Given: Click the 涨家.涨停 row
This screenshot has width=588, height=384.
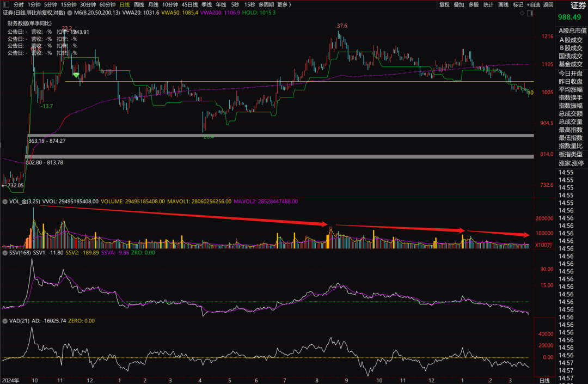Looking at the screenshot, I should tap(572, 163).
